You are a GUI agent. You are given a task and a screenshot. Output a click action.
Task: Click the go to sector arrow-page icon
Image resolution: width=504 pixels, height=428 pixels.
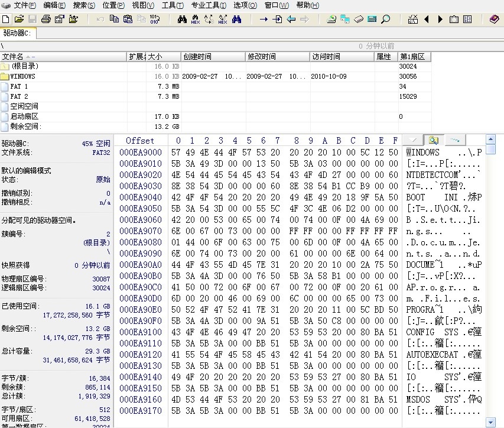coord(277,20)
